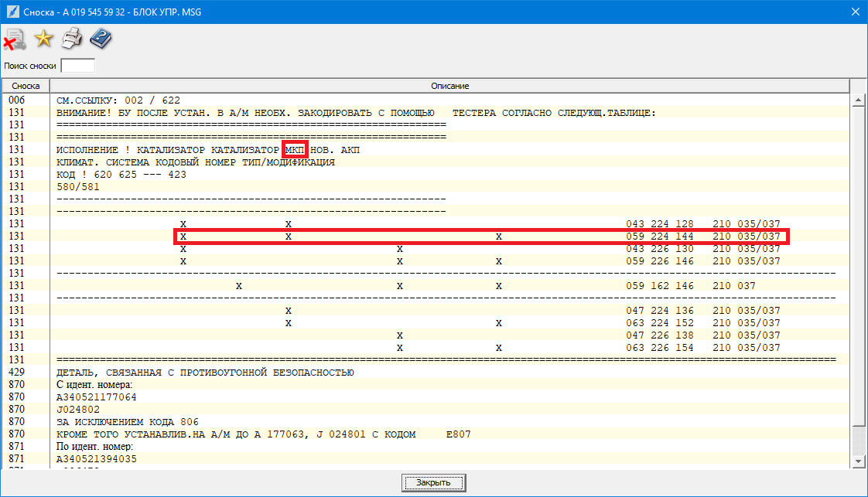This screenshot has height=497, width=868.
Task: Click the ident number row A340521177064
Action: tap(97, 397)
